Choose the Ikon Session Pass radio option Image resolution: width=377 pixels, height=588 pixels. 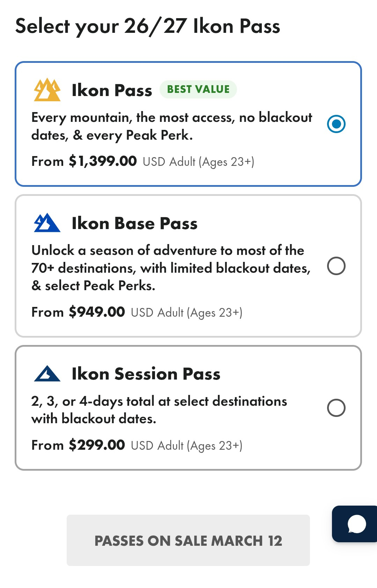click(x=336, y=408)
